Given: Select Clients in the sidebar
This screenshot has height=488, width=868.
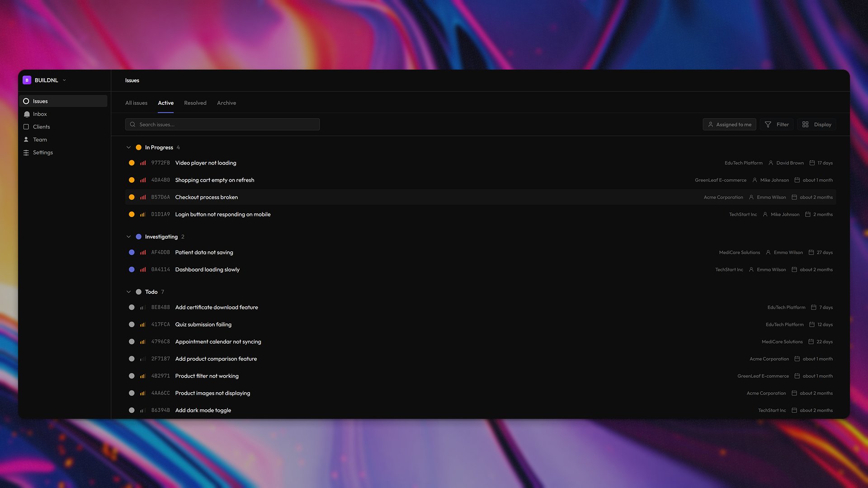Looking at the screenshot, I should (x=42, y=127).
